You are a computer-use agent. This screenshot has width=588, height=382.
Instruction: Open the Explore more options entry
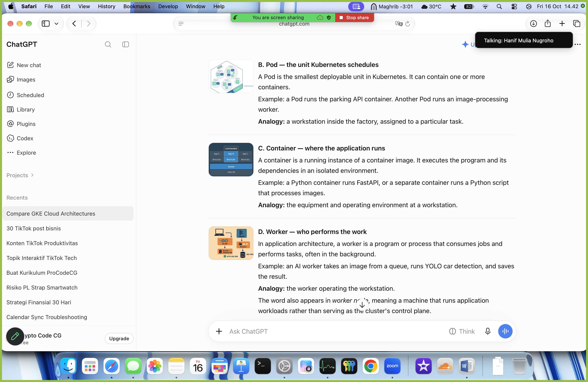(21, 152)
